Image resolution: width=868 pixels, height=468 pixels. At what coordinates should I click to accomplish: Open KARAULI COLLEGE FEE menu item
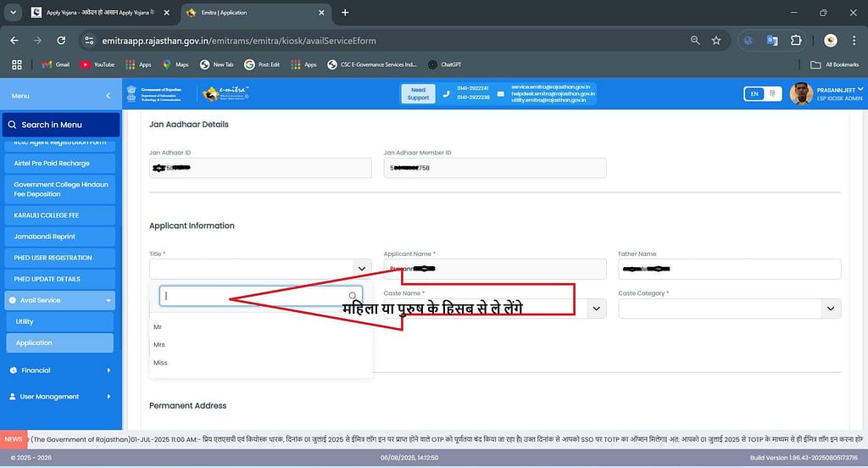pyautogui.click(x=60, y=214)
